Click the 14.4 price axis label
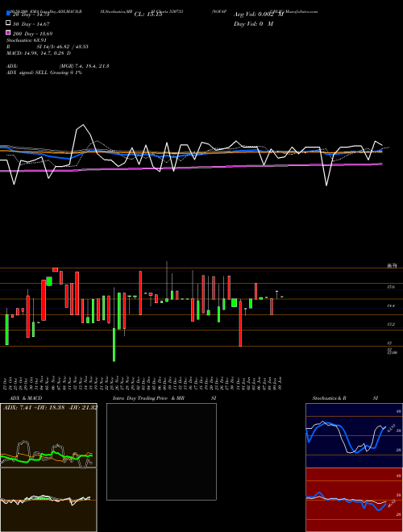Image resolution: width=403 pixels, height=532 pixels. (391, 305)
